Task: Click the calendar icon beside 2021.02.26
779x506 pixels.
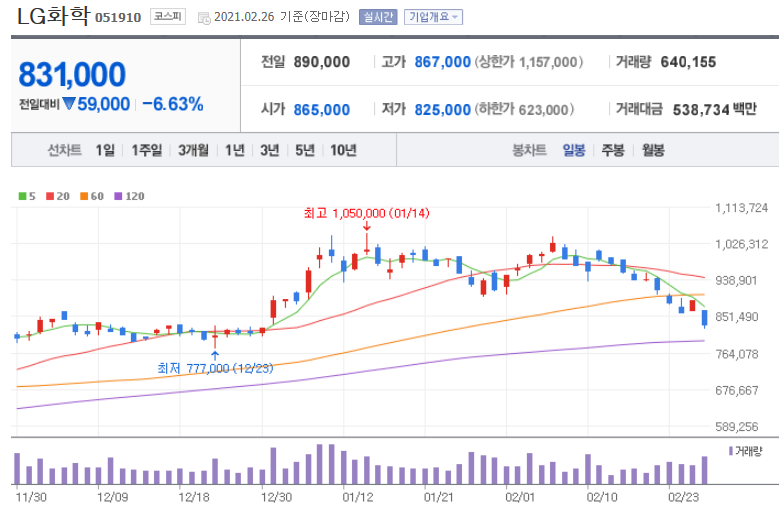Action: point(204,18)
